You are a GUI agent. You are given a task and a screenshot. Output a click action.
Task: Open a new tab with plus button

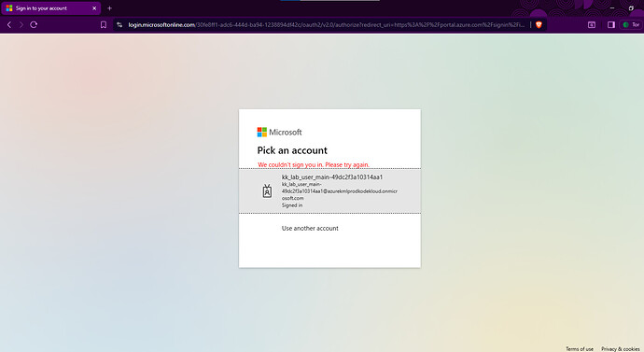109,8
